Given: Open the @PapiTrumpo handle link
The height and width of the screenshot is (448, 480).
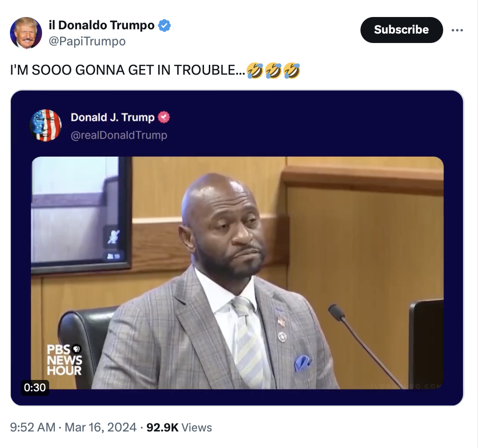Looking at the screenshot, I should 87,41.
